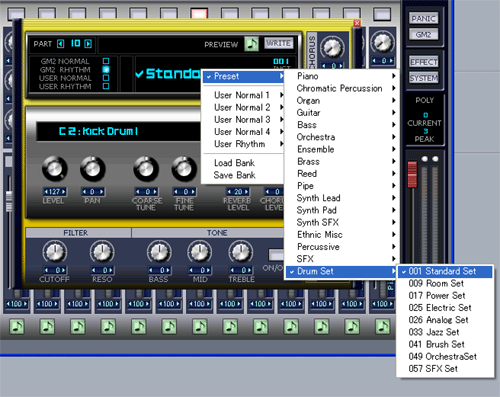Screen dimensions: 500x397
Task: Select 033 Jazz Set
Action: click(x=445, y=332)
